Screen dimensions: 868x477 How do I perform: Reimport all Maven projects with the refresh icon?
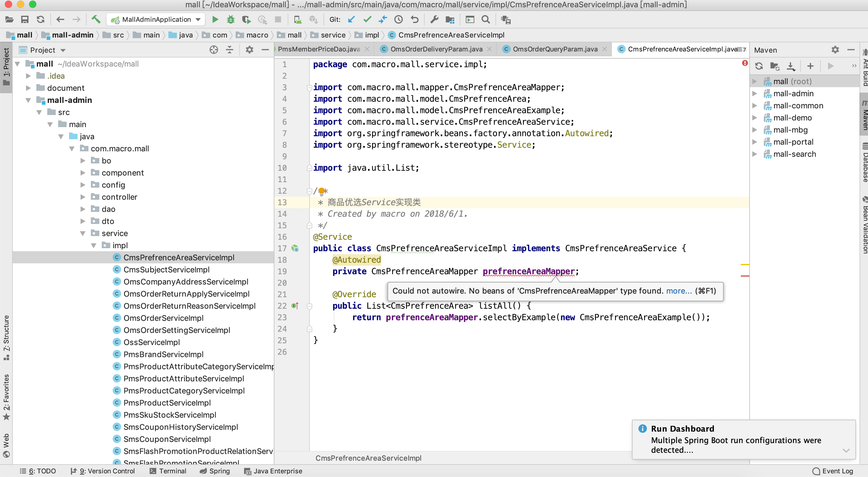759,66
